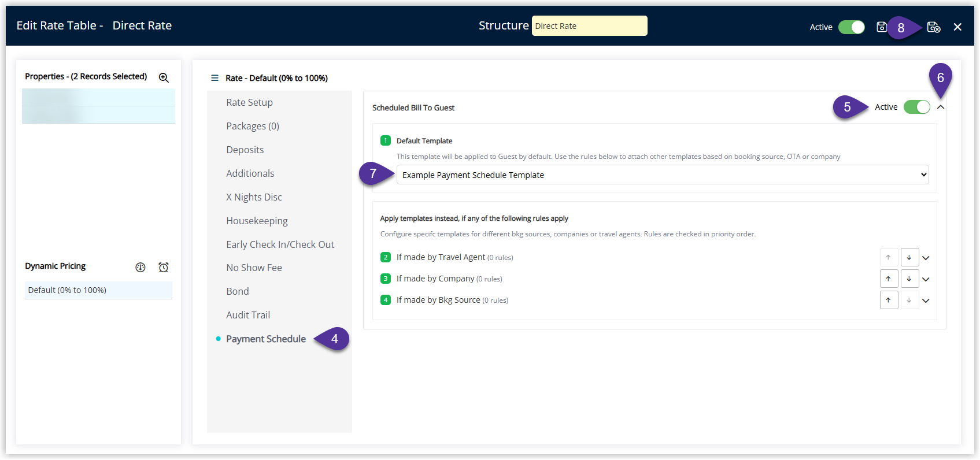Open the Bond section

(238, 291)
